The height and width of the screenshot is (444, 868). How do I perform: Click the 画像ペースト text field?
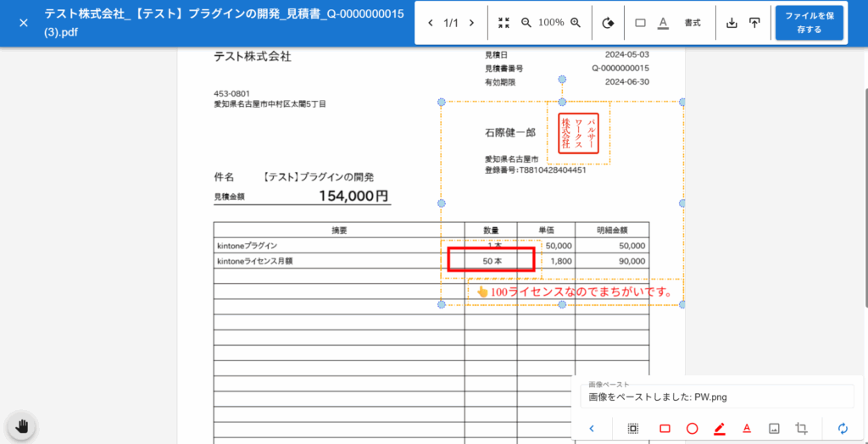716,397
